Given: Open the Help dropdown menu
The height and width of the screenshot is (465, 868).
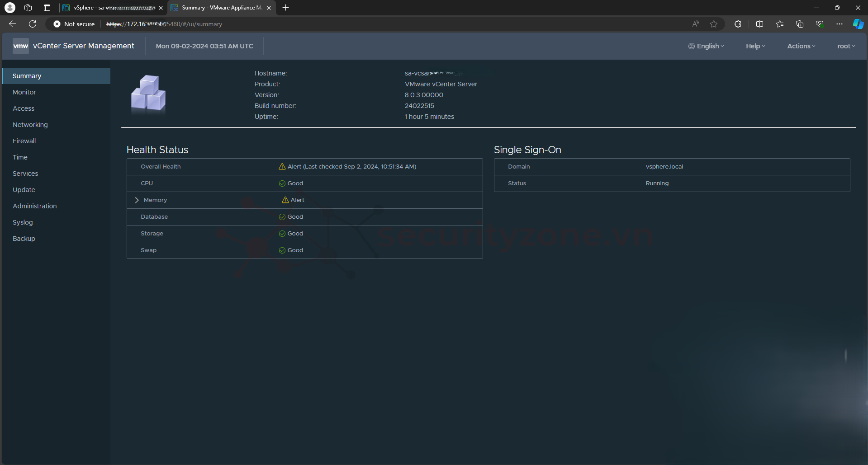Looking at the screenshot, I should 755,46.
